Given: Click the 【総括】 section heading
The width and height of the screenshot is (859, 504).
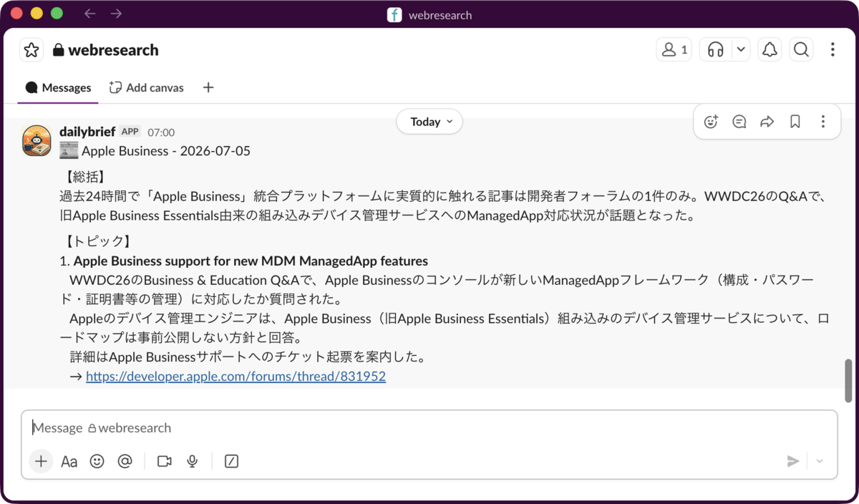Looking at the screenshot, I should 85,177.
